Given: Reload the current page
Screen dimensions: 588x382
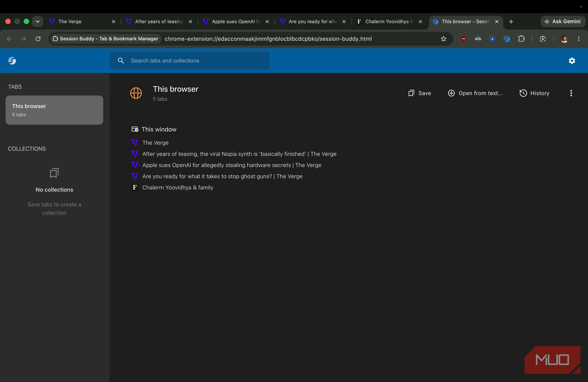Looking at the screenshot, I should (x=38, y=39).
